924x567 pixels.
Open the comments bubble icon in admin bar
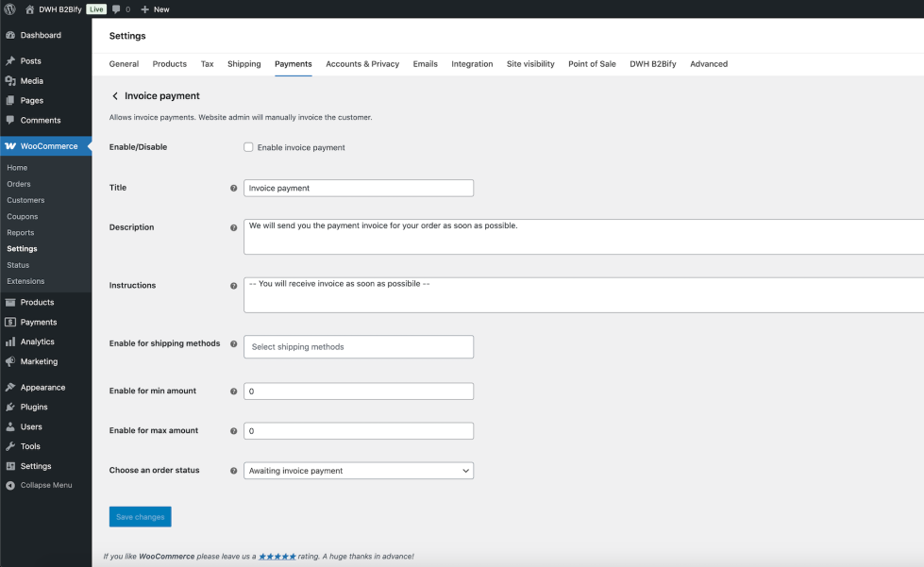point(116,8)
